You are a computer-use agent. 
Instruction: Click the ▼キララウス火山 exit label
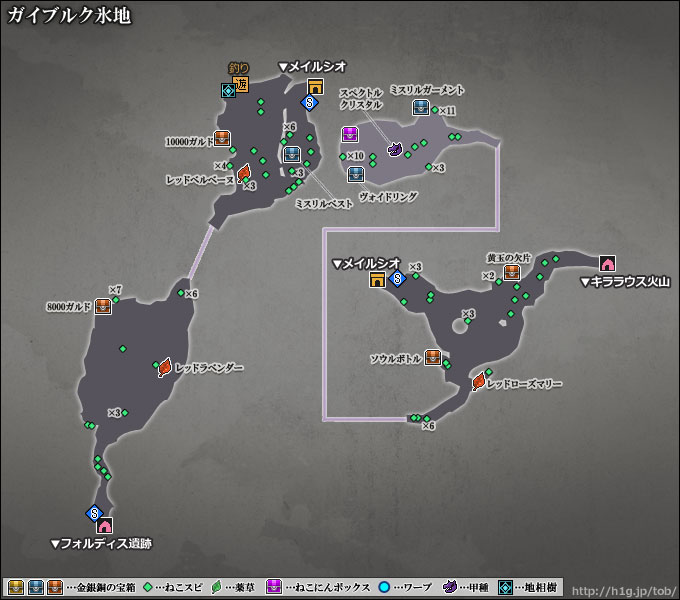(x=625, y=282)
